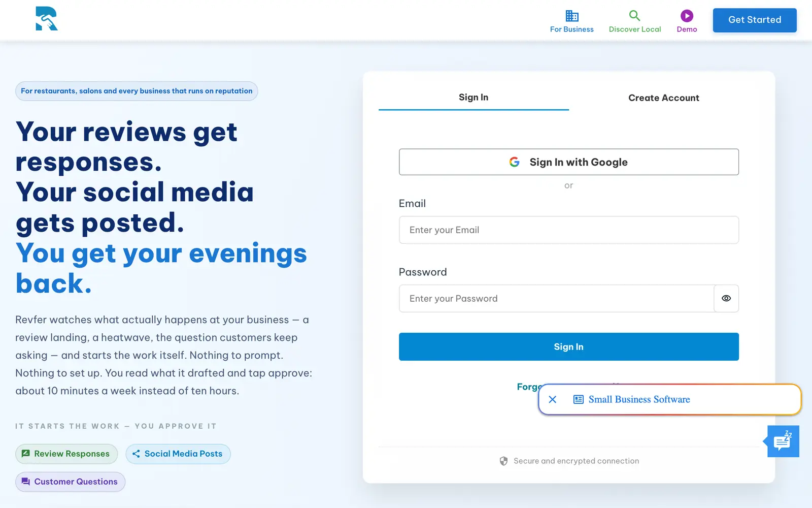
Task: Select the Social Media Posts chip label
Action: click(183, 454)
